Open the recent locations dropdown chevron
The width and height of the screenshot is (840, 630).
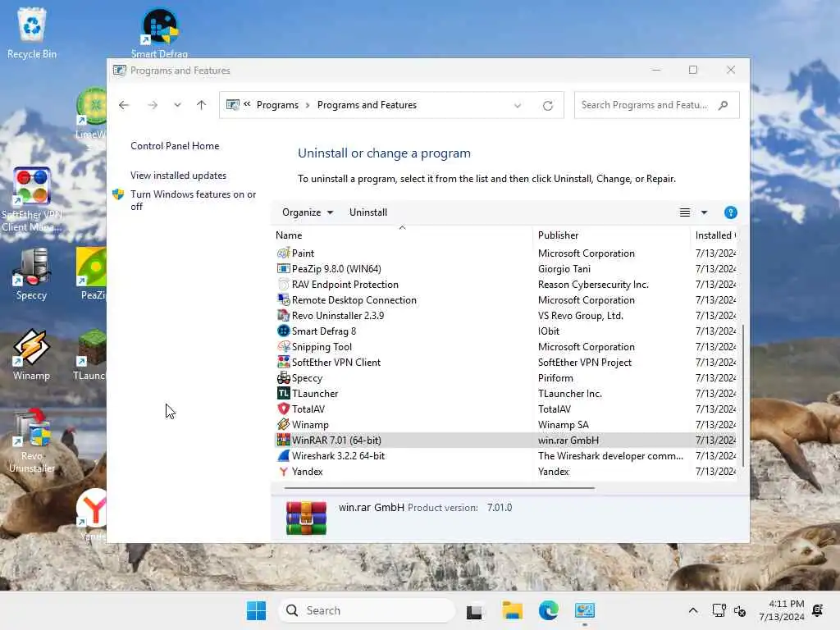click(x=177, y=105)
